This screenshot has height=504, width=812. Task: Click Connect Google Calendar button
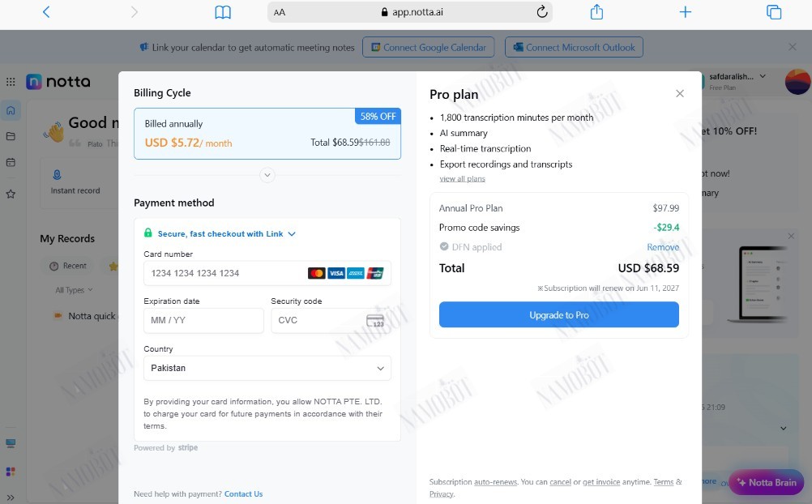[428, 47]
